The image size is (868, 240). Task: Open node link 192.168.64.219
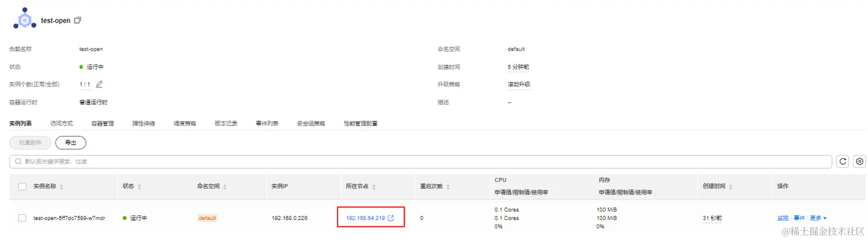365,218
